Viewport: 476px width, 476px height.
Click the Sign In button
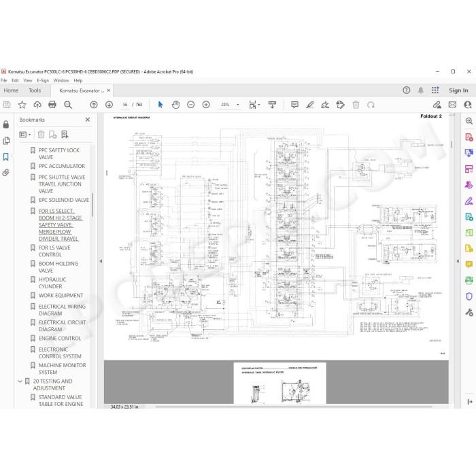[x=458, y=90]
